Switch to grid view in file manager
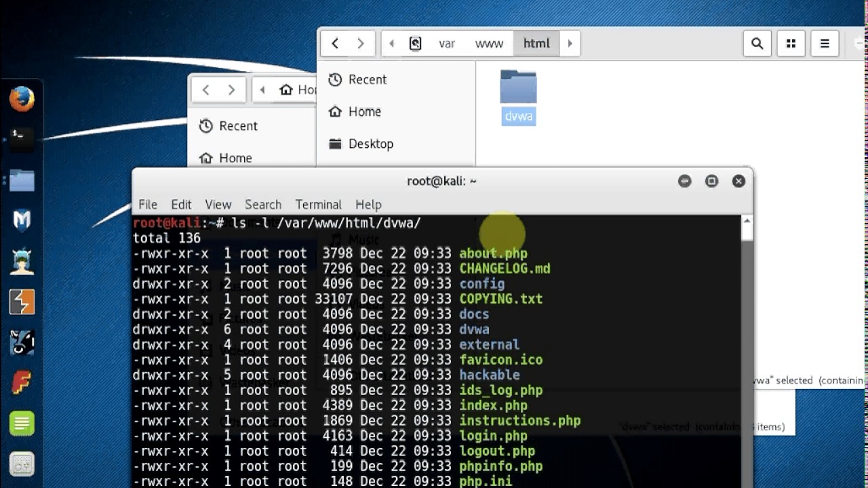The width and height of the screenshot is (868, 488). 791,43
